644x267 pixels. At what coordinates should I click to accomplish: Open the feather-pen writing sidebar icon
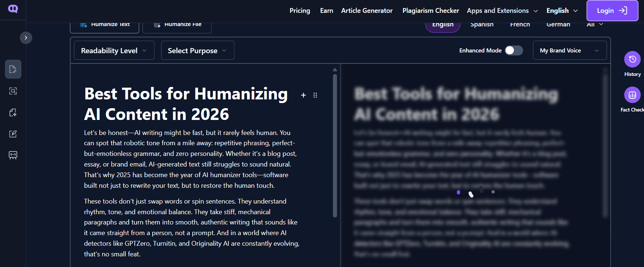[13, 134]
